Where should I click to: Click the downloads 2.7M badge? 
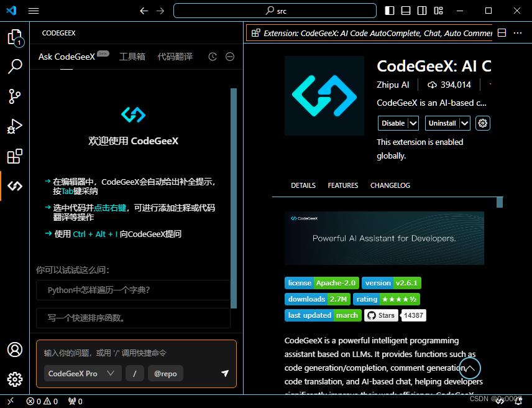[317, 299]
